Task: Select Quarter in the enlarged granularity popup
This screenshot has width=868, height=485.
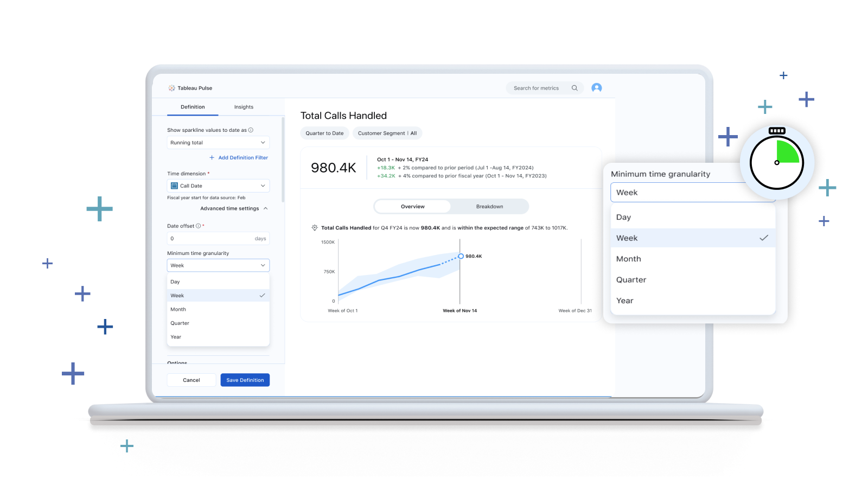Action: click(693, 280)
